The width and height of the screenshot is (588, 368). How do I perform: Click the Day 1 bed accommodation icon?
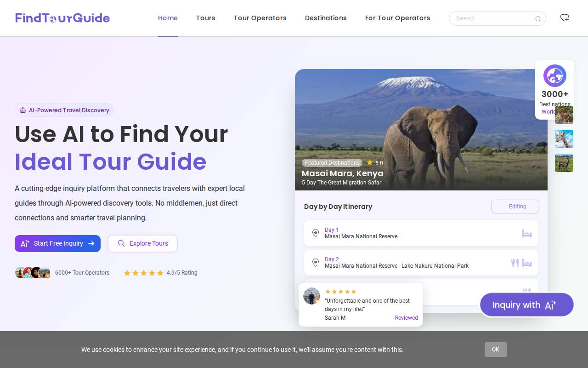click(x=526, y=234)
